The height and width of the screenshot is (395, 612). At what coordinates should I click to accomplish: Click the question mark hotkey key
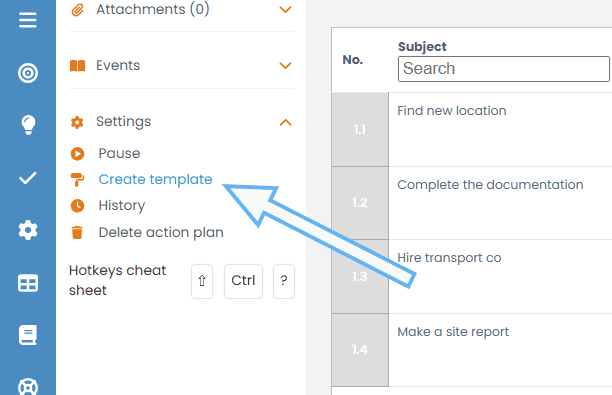pos(284,281)
